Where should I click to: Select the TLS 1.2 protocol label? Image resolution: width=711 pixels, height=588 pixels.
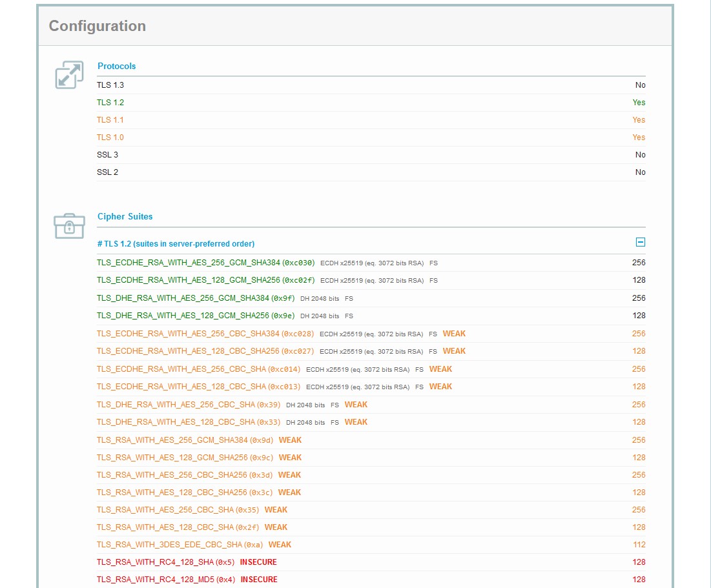110,103
